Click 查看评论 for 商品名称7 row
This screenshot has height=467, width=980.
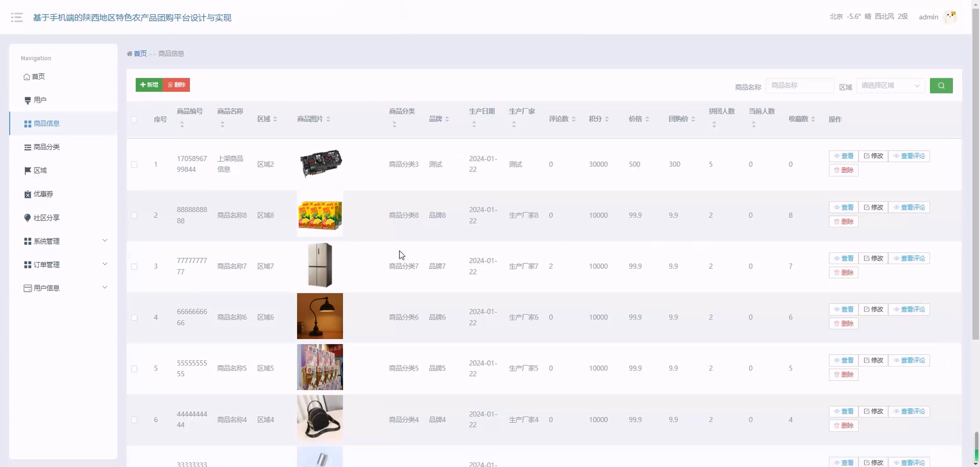tap(909, 258)
